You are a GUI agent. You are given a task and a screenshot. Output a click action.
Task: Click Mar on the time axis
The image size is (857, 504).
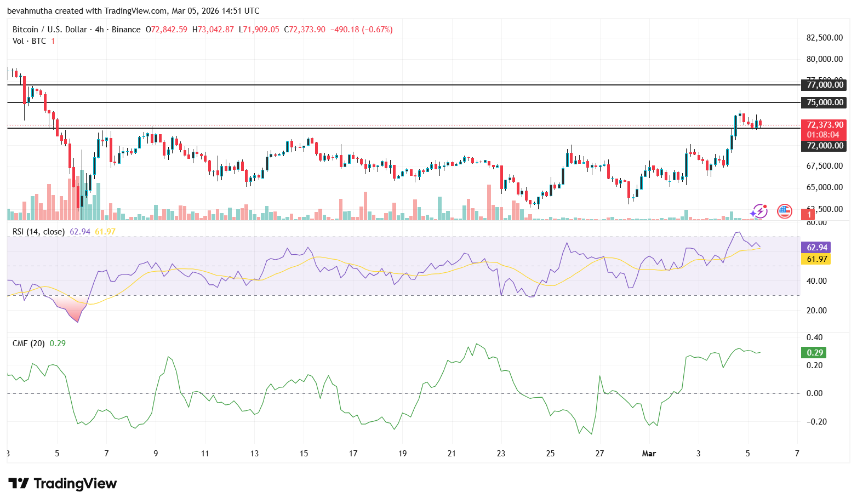click(x=649, y=454)
